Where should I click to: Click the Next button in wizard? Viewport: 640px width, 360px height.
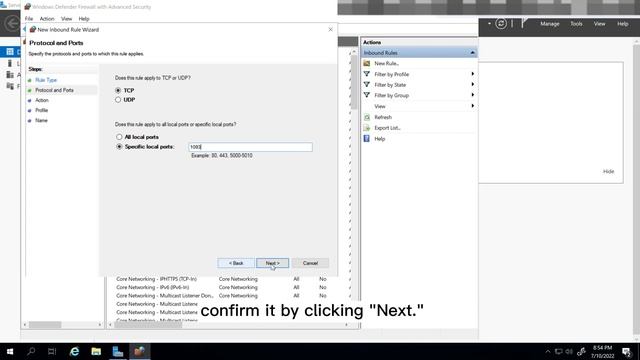[x=272, y=263]
